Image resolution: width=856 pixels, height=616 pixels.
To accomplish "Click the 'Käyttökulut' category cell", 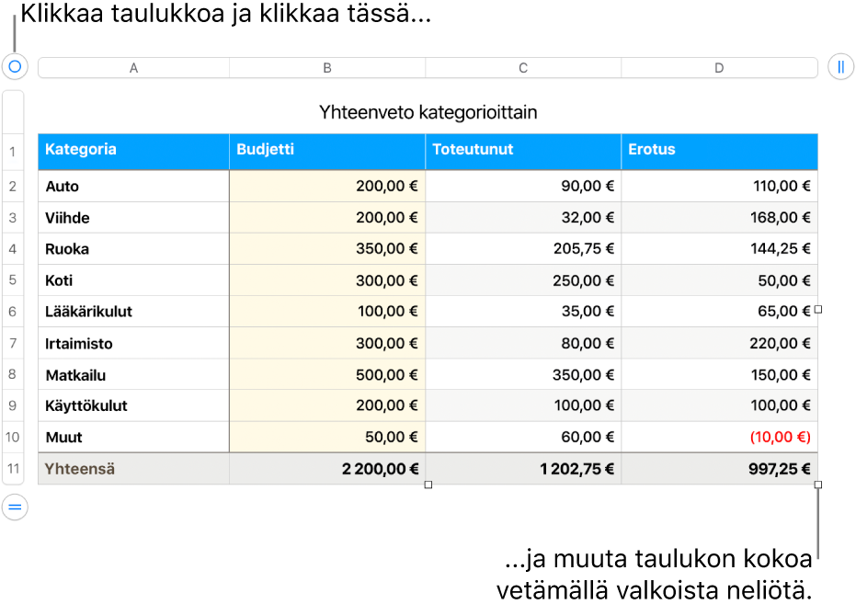I will (x=133, y=405).
